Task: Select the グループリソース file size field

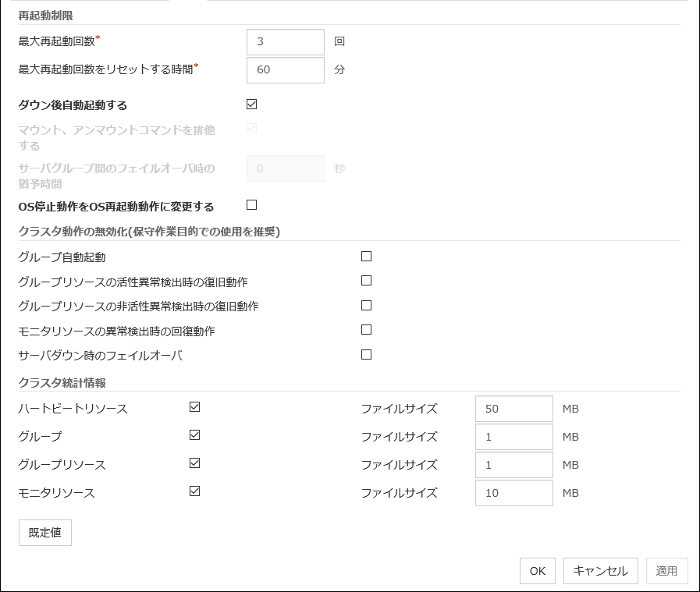Action: pos(513,465)
